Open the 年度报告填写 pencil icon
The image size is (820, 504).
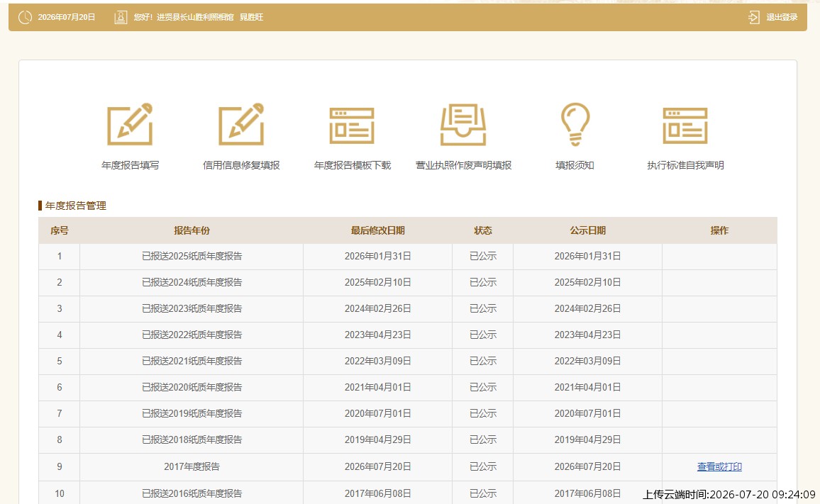tap(130, 124)
